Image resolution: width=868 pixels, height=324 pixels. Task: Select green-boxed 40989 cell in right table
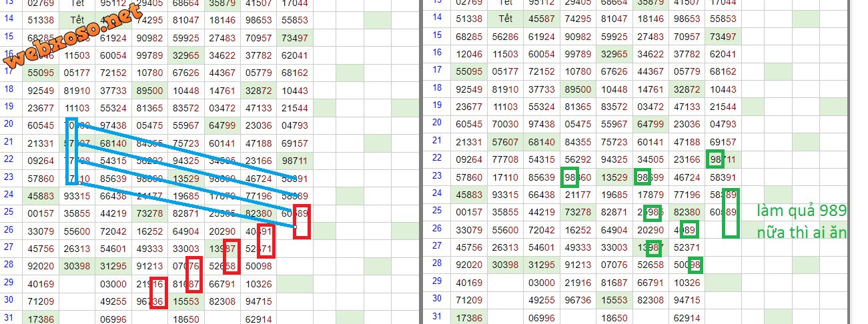coord(687,230)
